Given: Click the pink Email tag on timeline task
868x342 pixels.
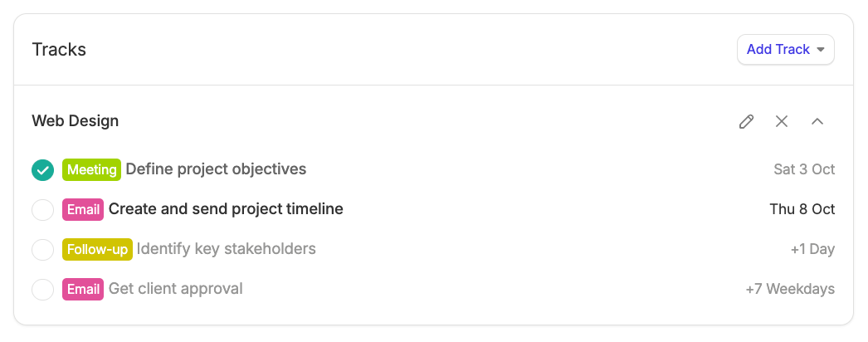Looking at the screenshot, I should tap(83, 209).
